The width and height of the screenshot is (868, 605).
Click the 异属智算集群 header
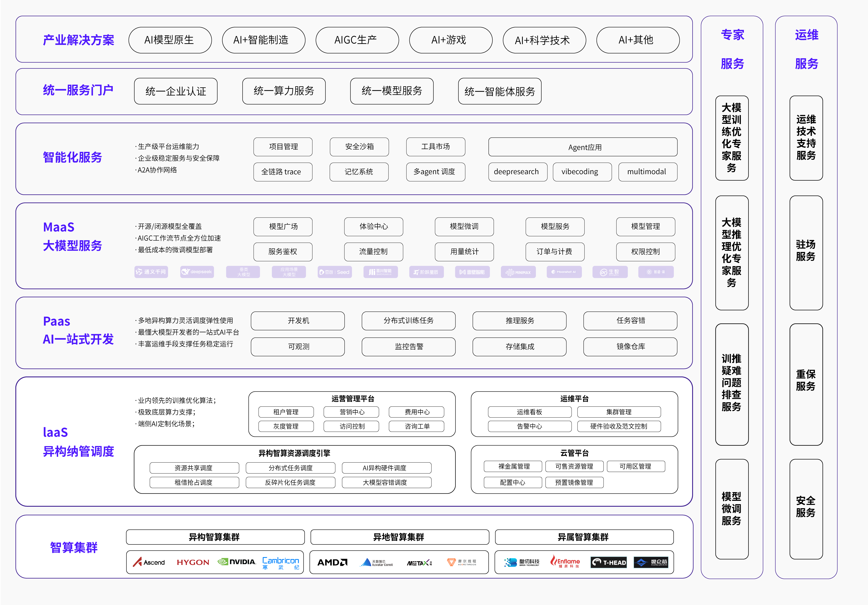585,537
